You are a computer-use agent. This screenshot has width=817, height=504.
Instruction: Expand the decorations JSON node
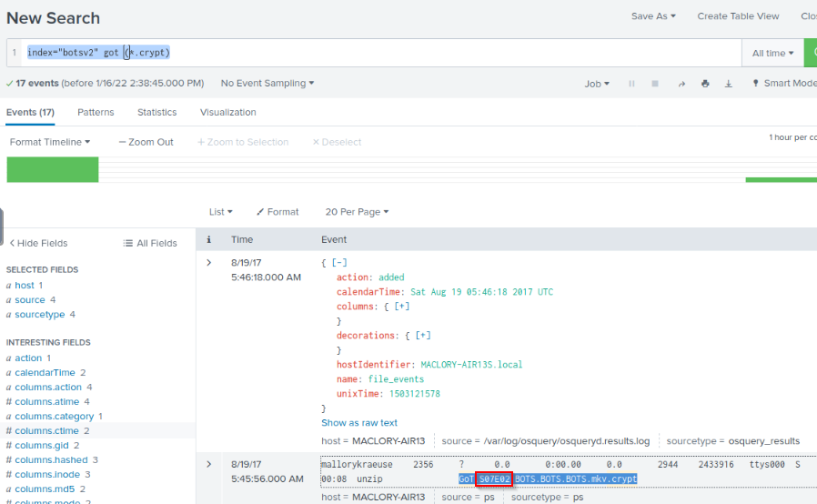(x=423, y=336)
